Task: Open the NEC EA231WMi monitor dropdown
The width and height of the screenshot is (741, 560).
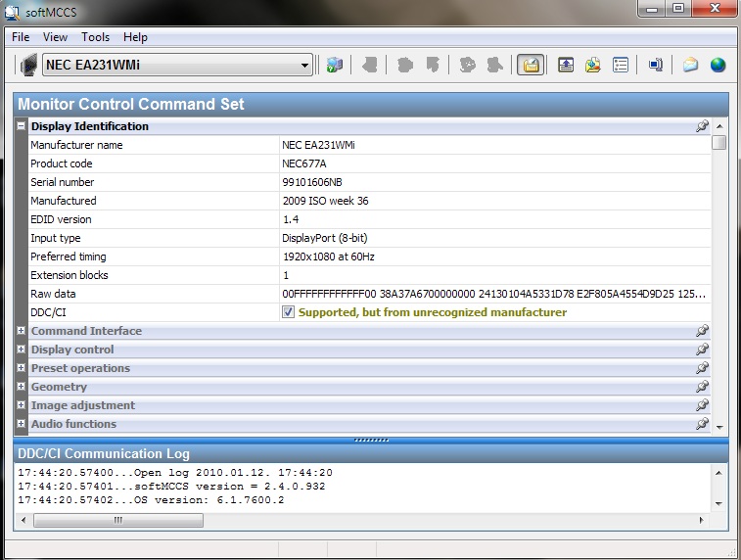Action: [x=304, y=66]
